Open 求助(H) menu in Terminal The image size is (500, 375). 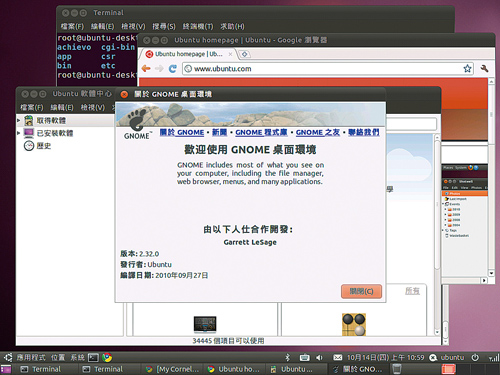232,26
